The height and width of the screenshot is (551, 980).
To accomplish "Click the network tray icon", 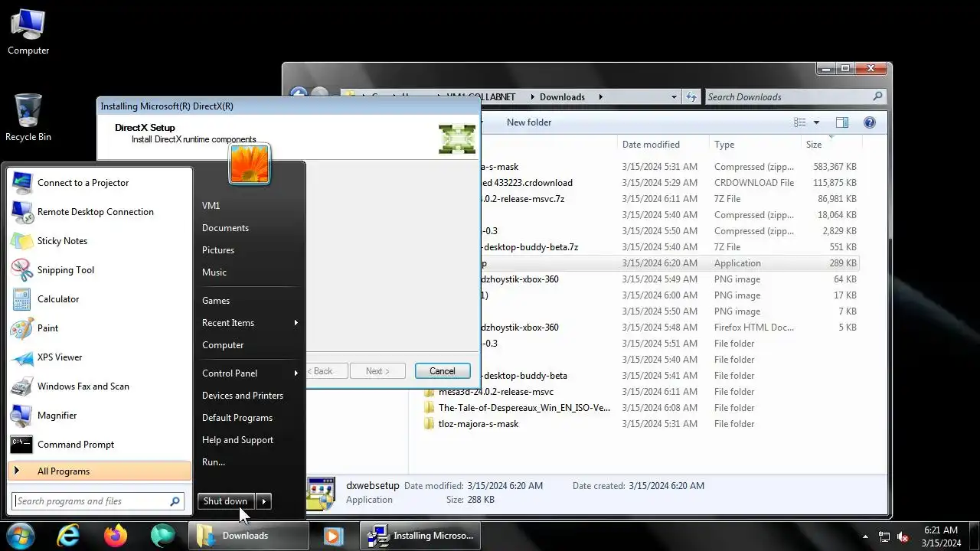I will [x=884, y=536].
